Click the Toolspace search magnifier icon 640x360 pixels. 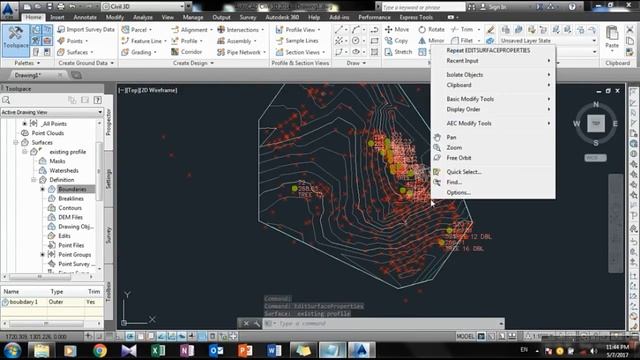6,100
